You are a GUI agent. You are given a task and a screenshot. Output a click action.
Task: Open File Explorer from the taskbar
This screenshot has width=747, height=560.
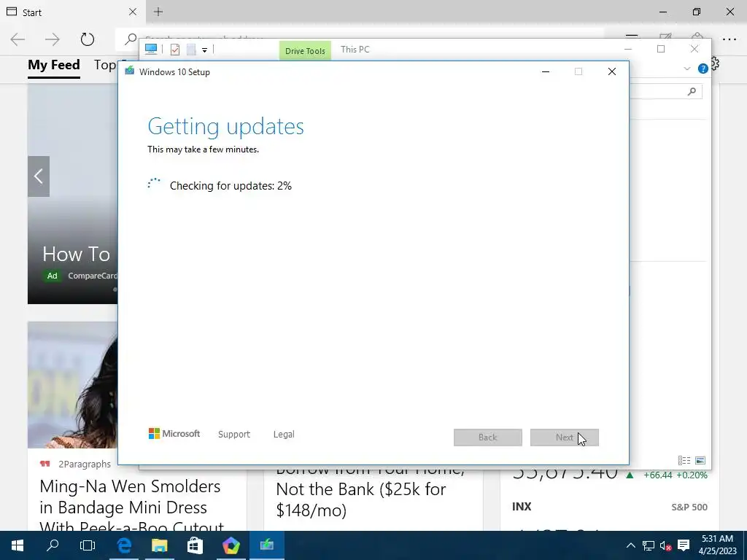[160, 545]
